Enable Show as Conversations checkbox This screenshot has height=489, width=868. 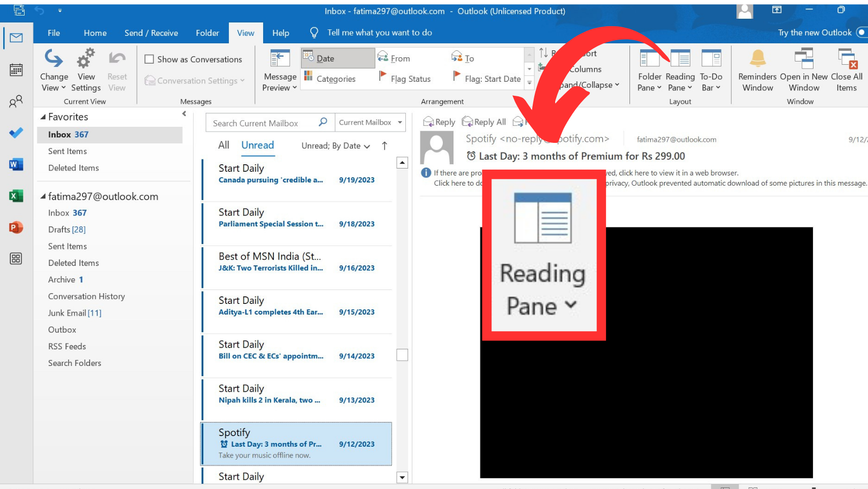(x=150, y=59)
